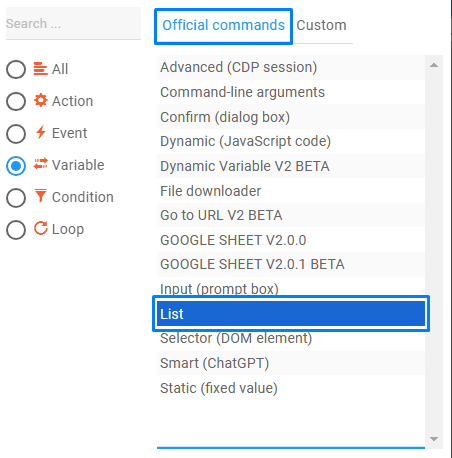The height and width of the screenshot is (458, 452).
Task: Click the Action gear icon
Action: [x=41, y=100]
